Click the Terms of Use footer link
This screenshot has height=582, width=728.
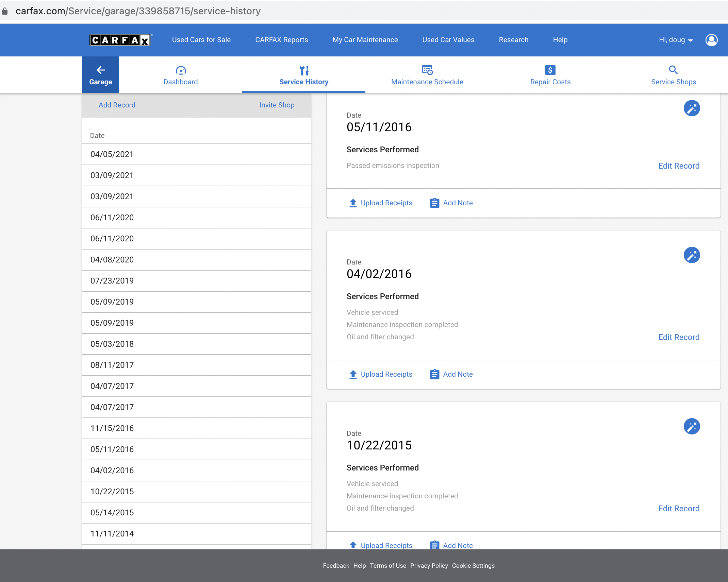tap(388, 566)
